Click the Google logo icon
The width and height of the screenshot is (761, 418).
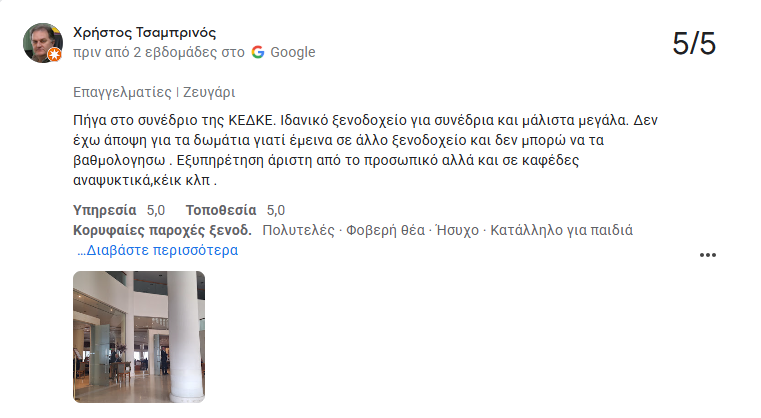pos(258,52)
